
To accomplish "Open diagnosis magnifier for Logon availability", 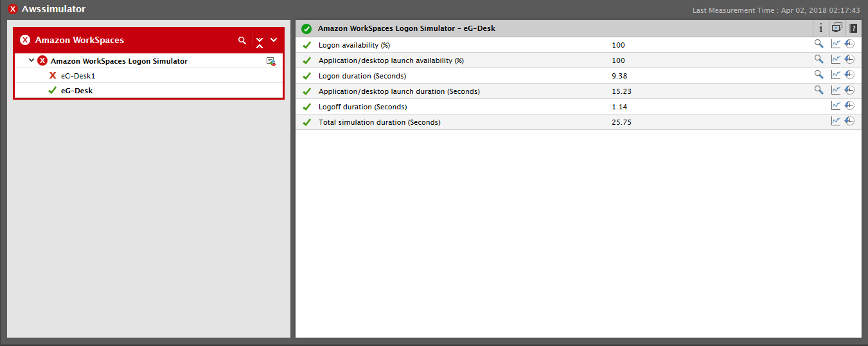I will (819, 44).
